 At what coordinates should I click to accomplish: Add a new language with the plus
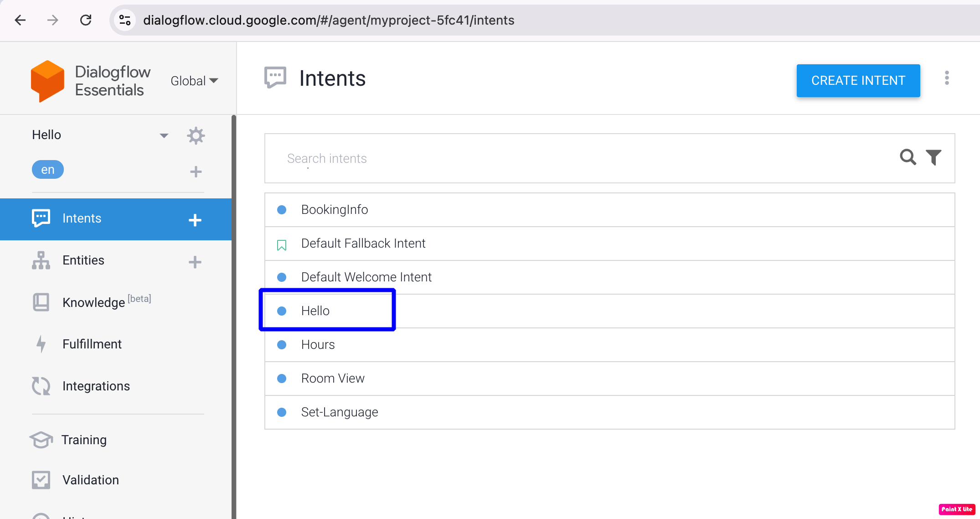196,171
